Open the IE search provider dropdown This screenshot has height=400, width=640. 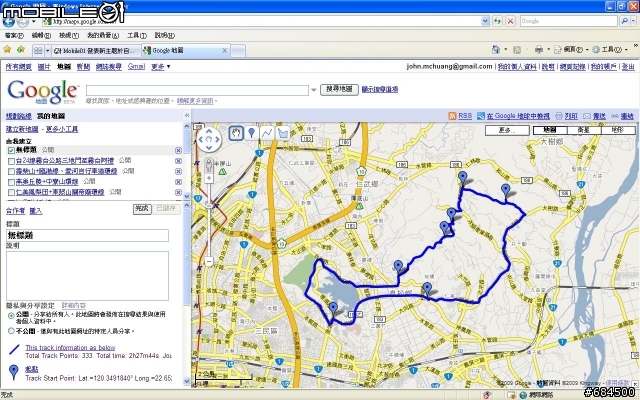coord(634,21)
